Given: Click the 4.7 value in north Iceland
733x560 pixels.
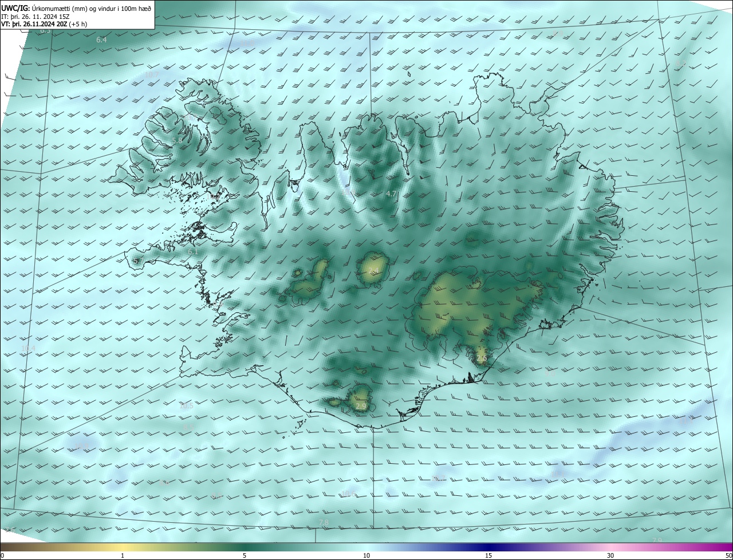Looking at the screenshot, I should point(391,194).
